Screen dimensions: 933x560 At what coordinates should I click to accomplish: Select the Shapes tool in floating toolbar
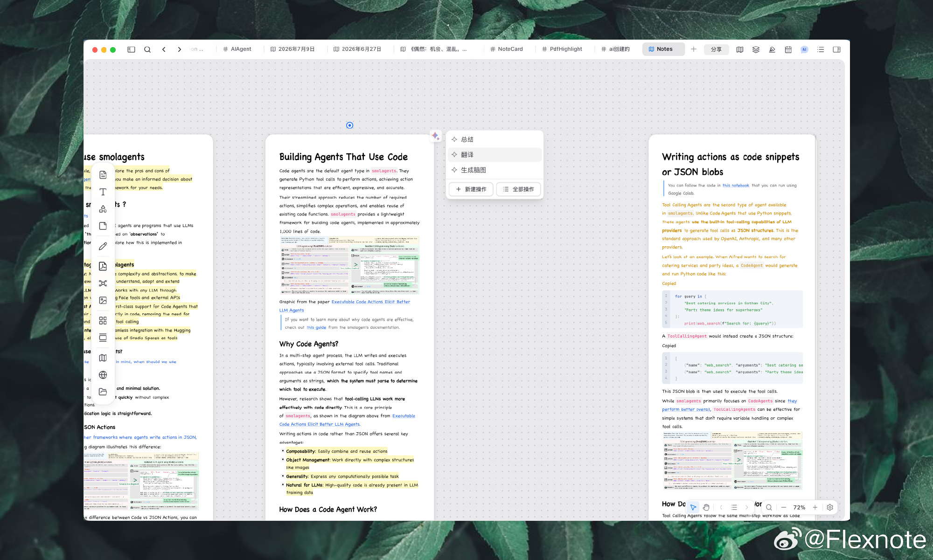(103, 209)
